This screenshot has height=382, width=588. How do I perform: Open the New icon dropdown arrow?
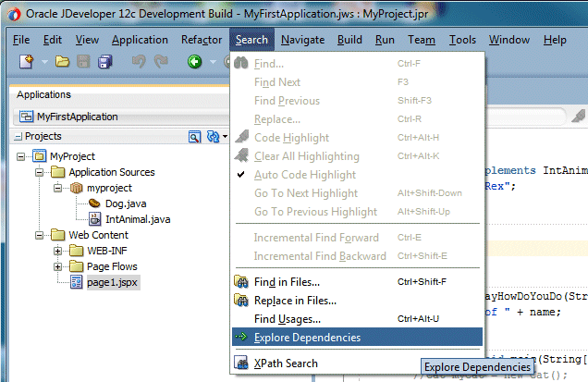(x=44, y=62)
